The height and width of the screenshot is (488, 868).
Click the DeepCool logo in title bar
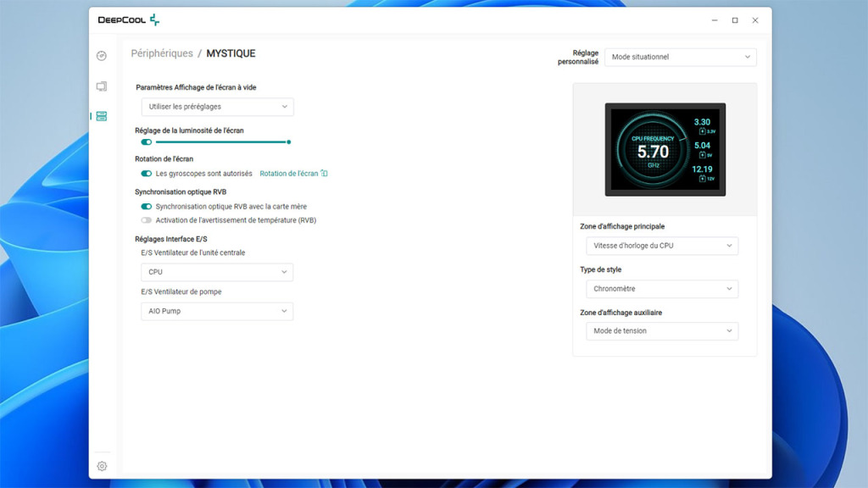coord(128,20)
